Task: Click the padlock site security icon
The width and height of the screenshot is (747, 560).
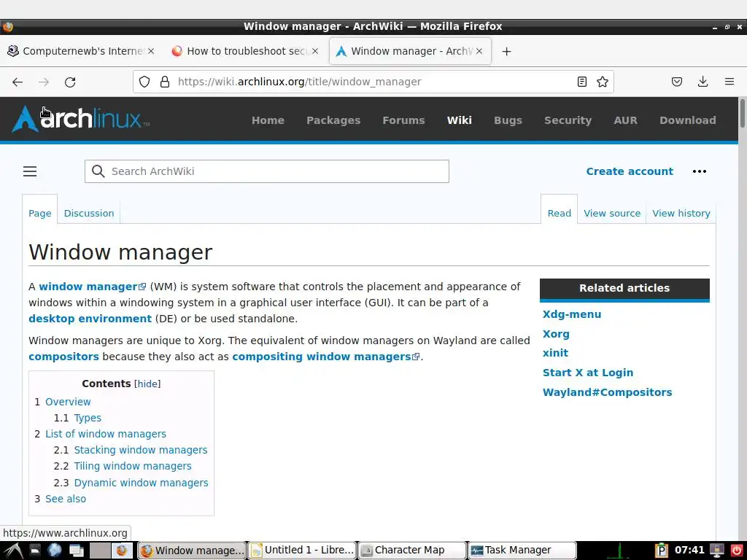Action: point(165,82)
